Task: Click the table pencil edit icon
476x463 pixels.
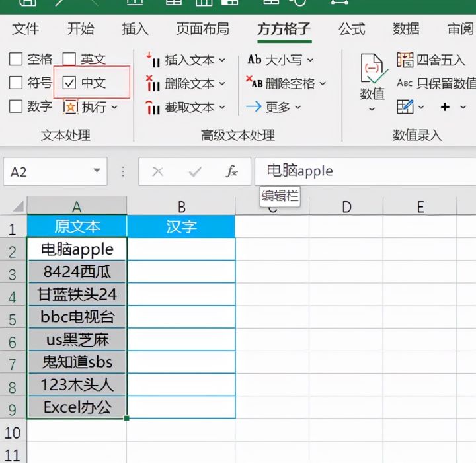Action: pos(405,106)
